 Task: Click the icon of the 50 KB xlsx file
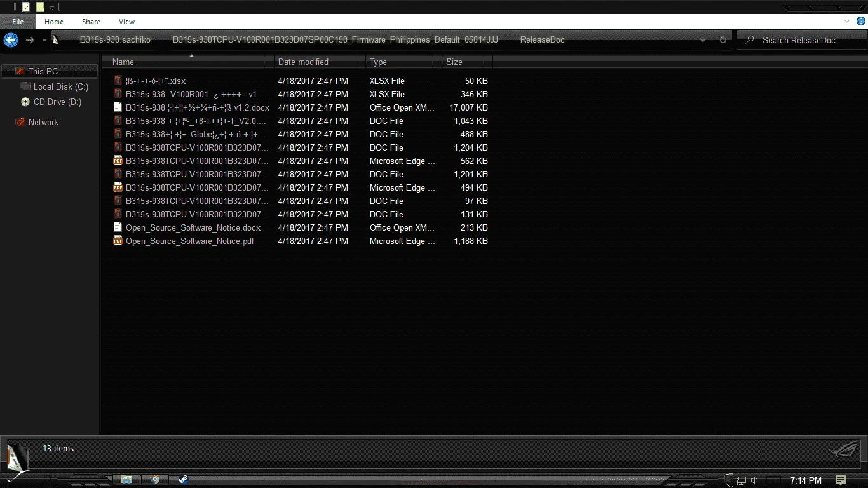(x=118, y=81)
